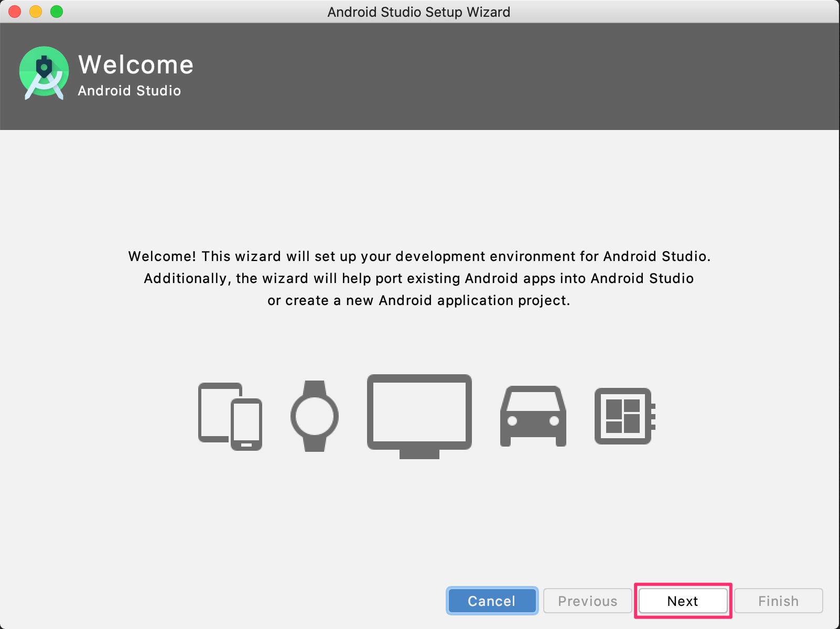This screenshot has width=840, height=629.
Task: Click the 'Welcome! This wizard will set up' line
Action: tap(419, 256)
